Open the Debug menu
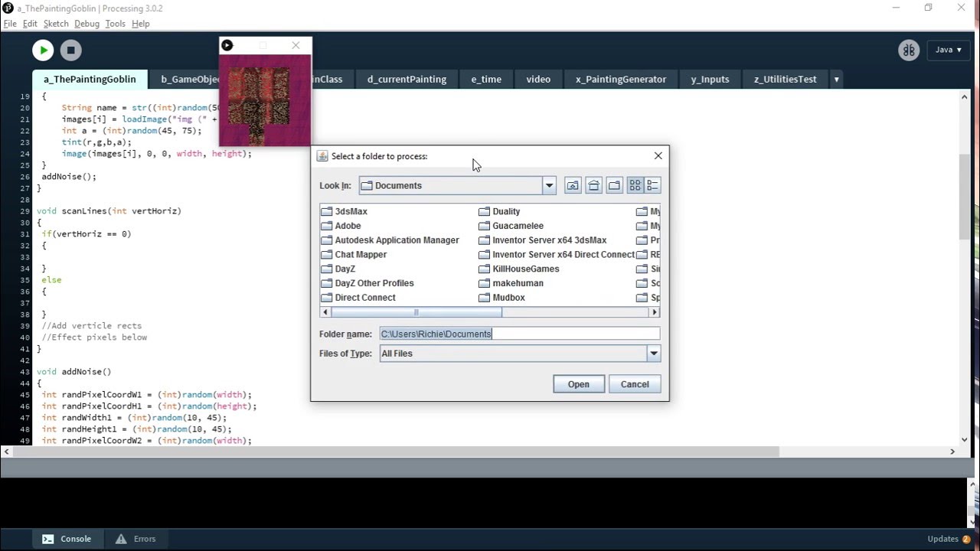The image size is (980, 551). [x=87, y=24]
